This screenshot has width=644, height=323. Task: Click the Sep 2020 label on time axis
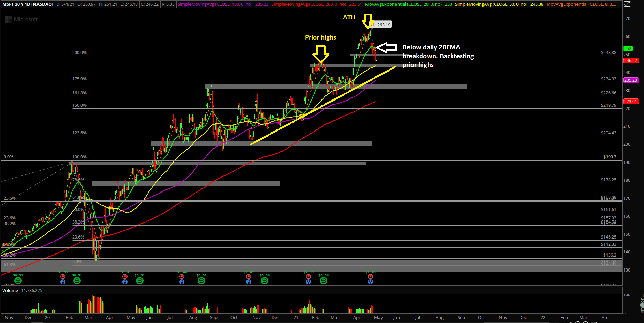click(214, 317)
